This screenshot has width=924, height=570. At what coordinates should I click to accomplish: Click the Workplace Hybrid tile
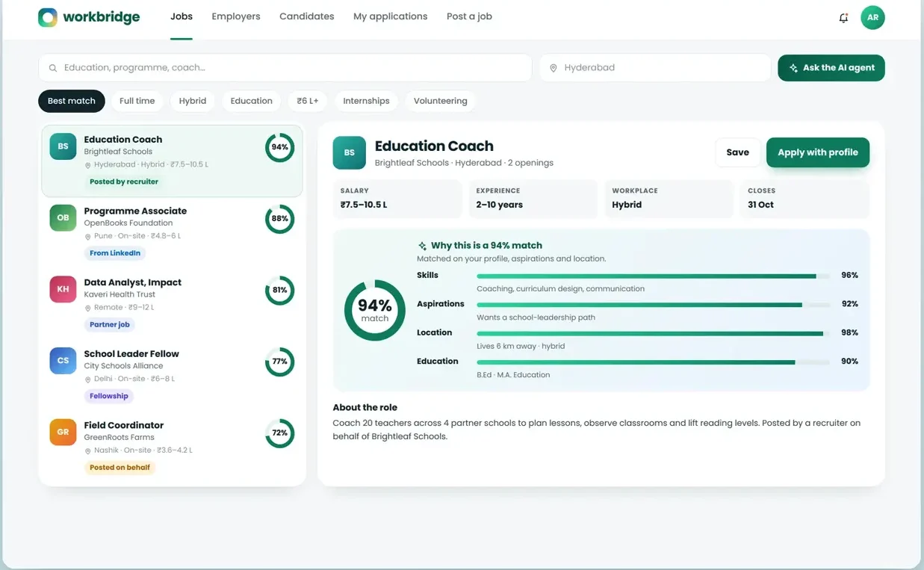669,199
